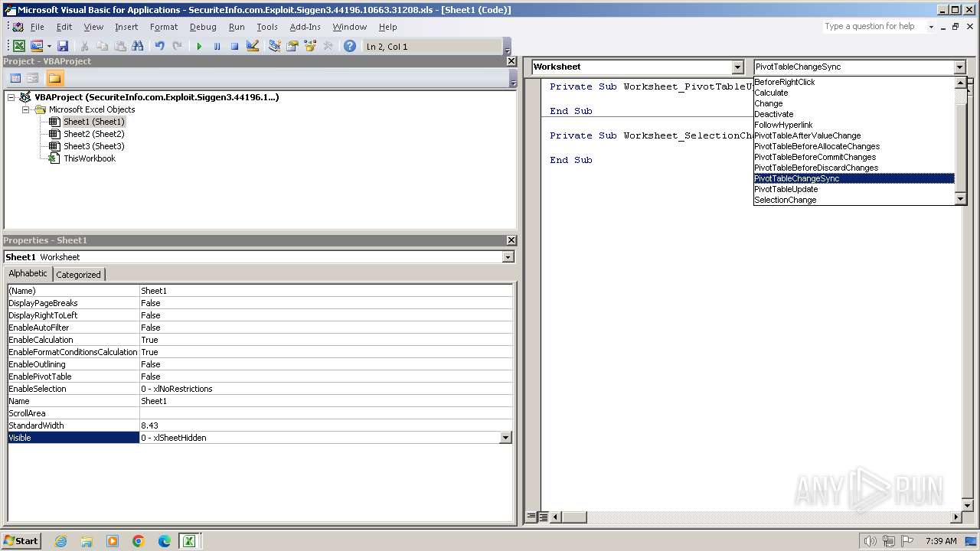The image size is (980, 551).
Task: Select ThisWorkbook in project tree
Action: coord(90,158)
